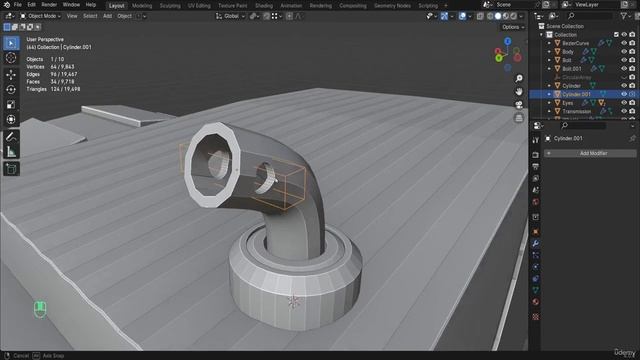This screenshot has height=360, width=640.
Task: Open overlays dropdown arrow
Action: tap(470, 16)
